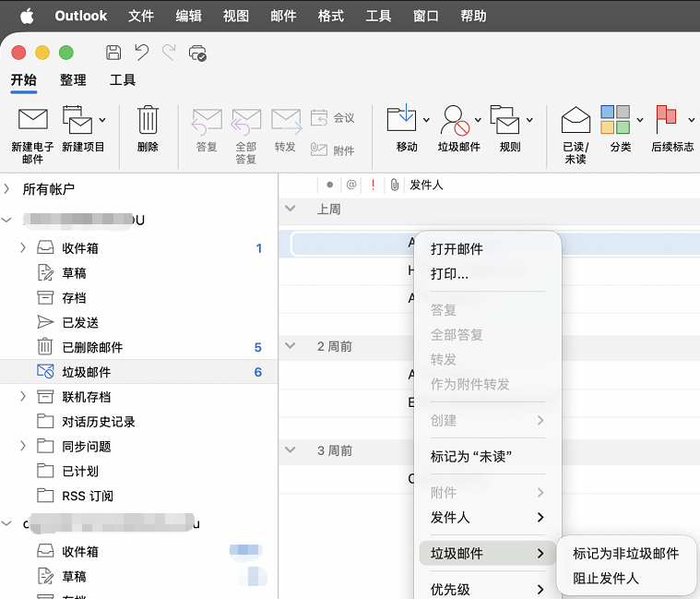Expand the All Accounts (所有帐户) section
The height and width of the screenshot is (599, 700).
(x=7, y=189)
